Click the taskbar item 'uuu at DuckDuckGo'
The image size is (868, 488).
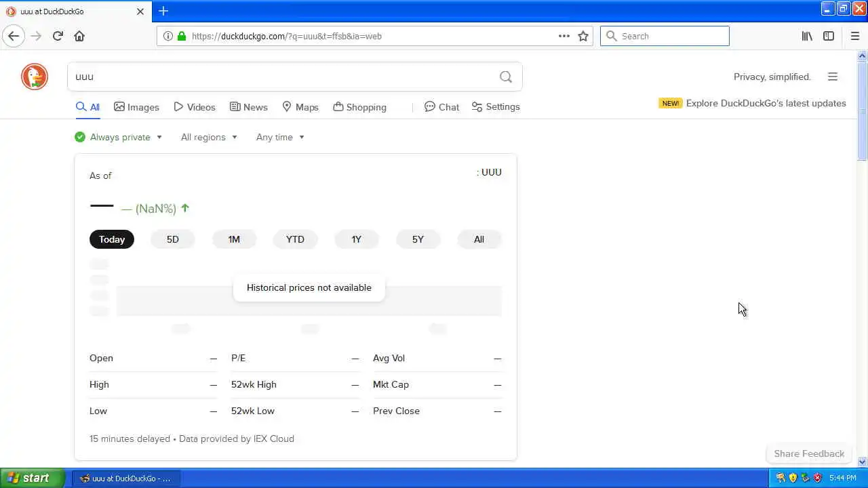(125, 478)
